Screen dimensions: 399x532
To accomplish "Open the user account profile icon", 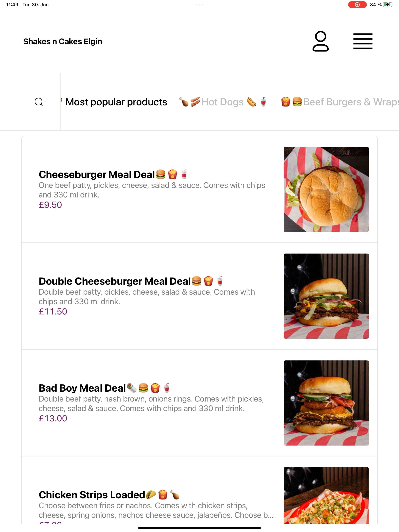I will 320,41.
